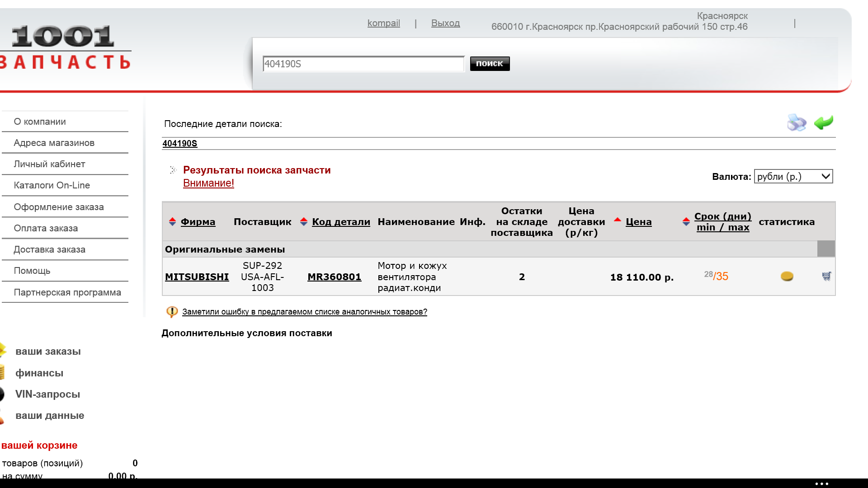
Task: Open recent search 404190S link
Action: 179,143
